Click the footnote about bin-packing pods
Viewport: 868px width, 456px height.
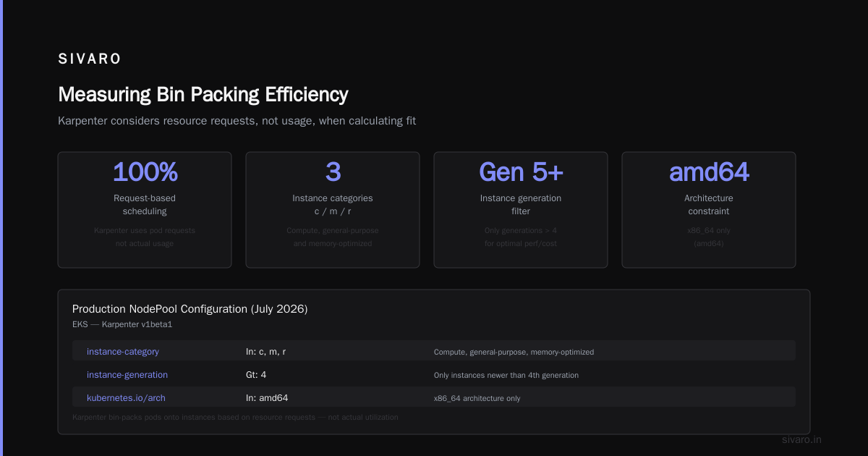point(235,418)
